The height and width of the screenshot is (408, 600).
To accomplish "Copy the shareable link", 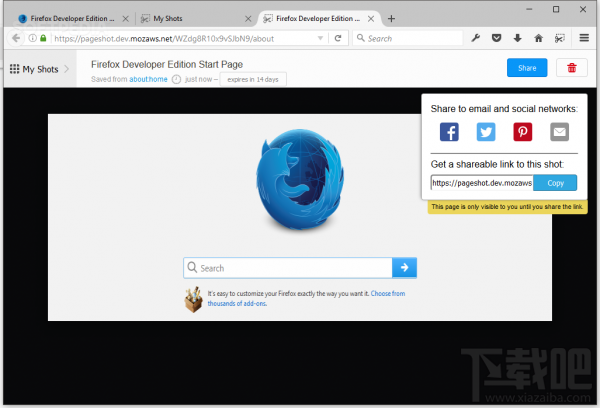I will tap(555, 183).
